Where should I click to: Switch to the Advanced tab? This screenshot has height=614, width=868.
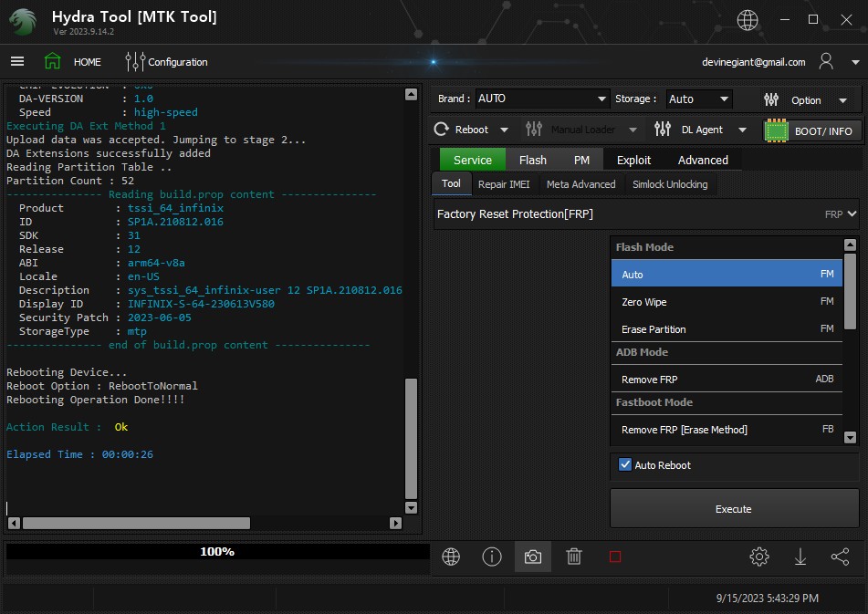click(703, 160)
